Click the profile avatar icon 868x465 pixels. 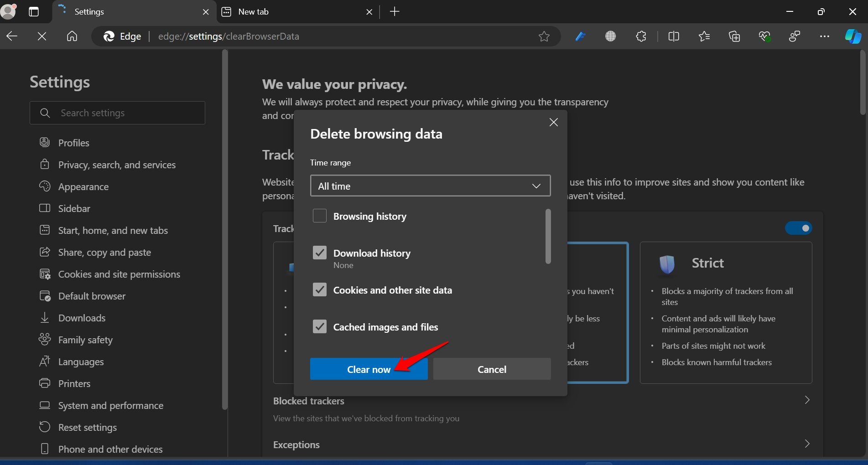[8, 11]
